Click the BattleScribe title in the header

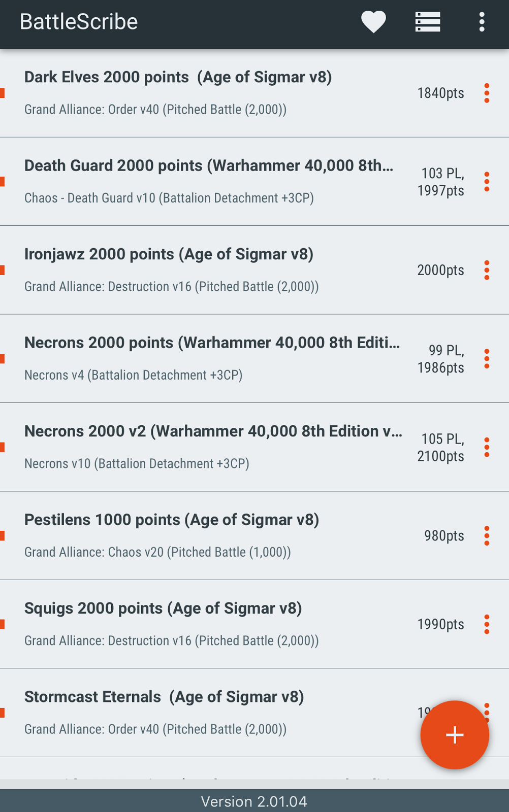click(78, 22)
